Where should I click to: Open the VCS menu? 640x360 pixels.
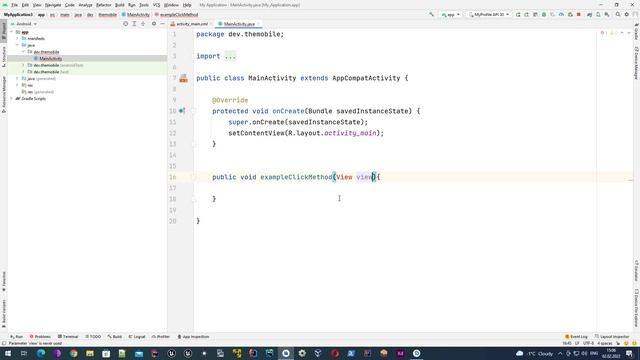(x=156, y=5)
